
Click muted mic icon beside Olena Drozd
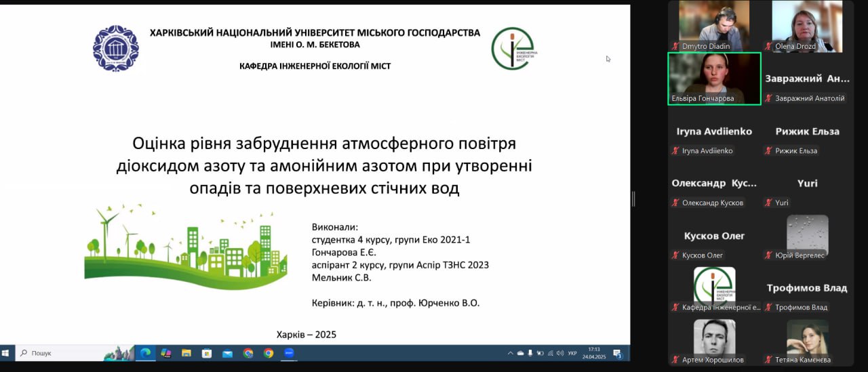point(768,46)
